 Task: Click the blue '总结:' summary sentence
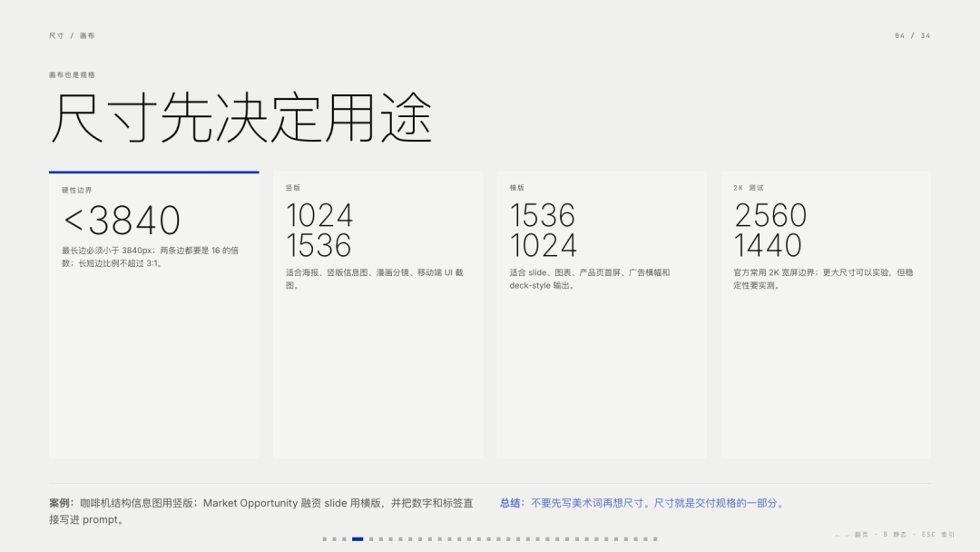tap(642, 503)
